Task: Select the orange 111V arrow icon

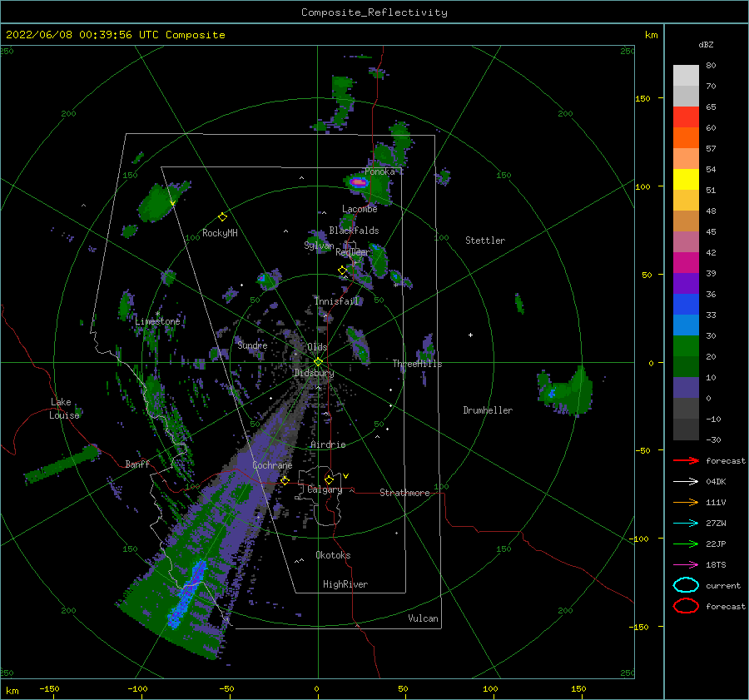Action: (686, 502)
